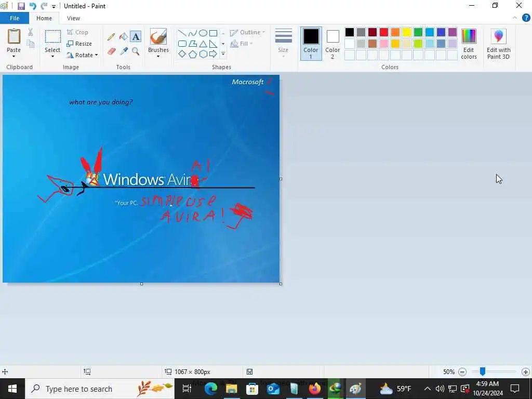
Task: Choose the Diamond shape
Action: [x=182, y=54]
